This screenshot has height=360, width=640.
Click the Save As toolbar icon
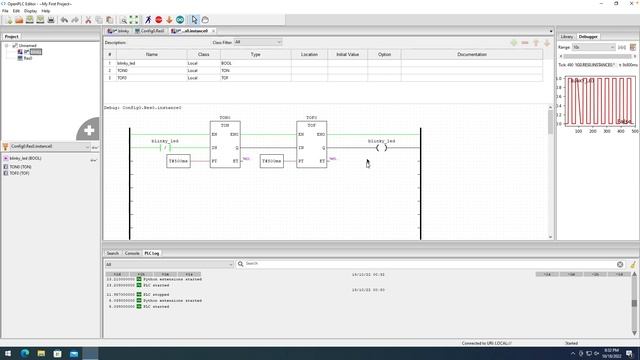[40, 20]
